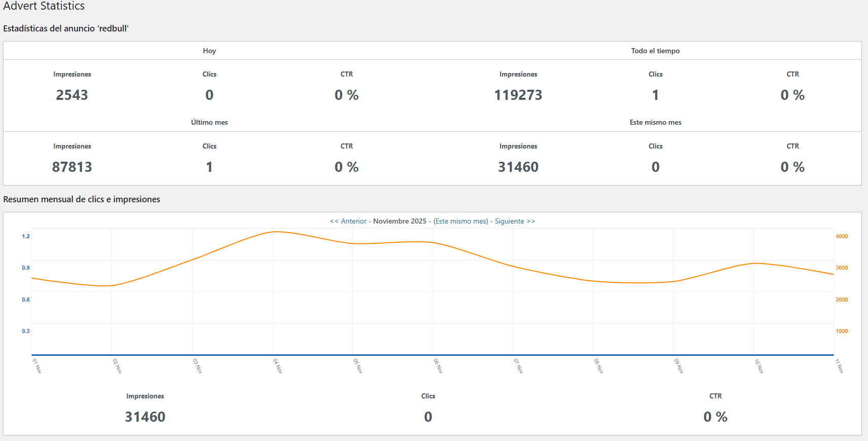This screenshot has height=441, width=868.
Task: Select the 'Noviembre 2025' month label
Action: tap(400, 221)
